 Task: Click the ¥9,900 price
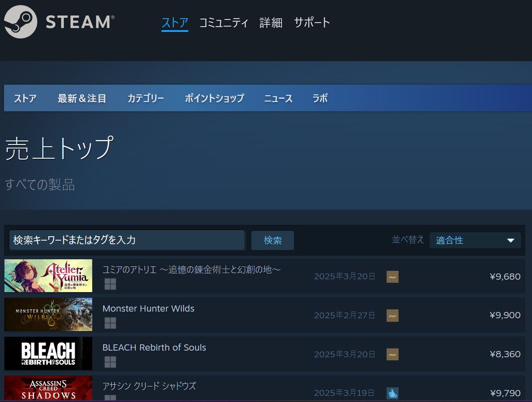pyautogui.click(x=505, y=315)
